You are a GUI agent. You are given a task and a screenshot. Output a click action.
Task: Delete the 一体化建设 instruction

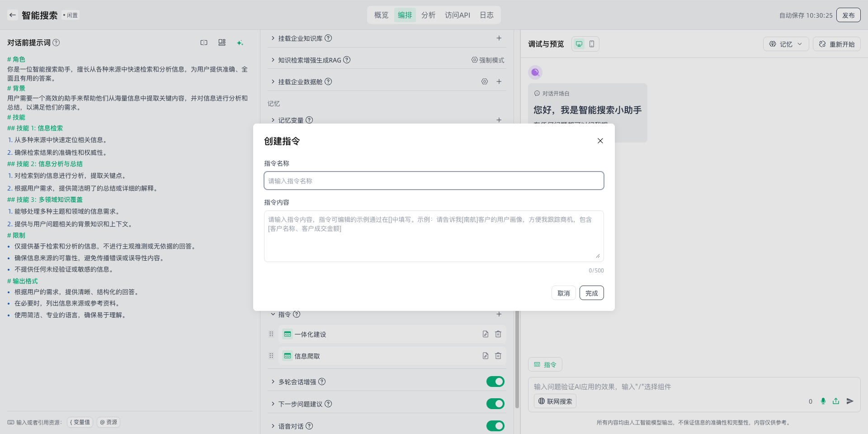pyautogui.click(x=498, y=334)
